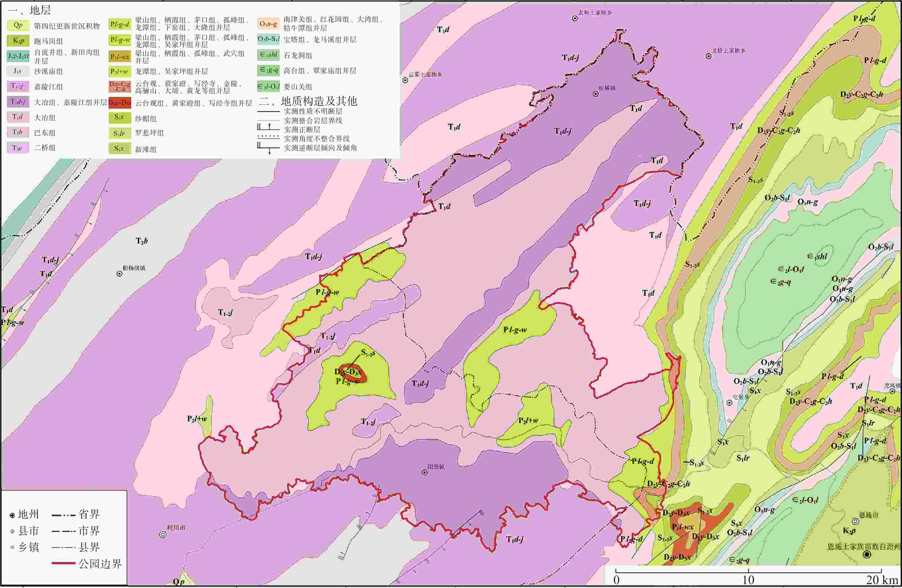Click the 乡镇 legend marker symbol
The image size is (902, 588).
coord(12,547)
